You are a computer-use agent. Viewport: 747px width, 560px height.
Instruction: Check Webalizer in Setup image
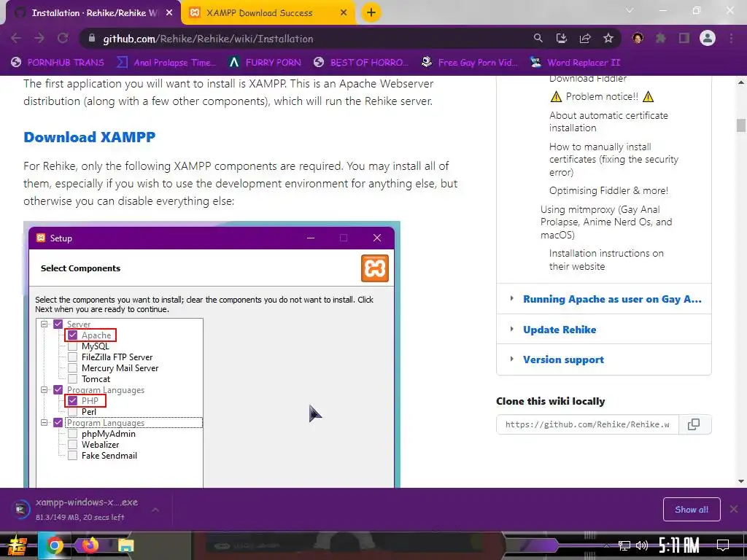(x=72, y=445)
